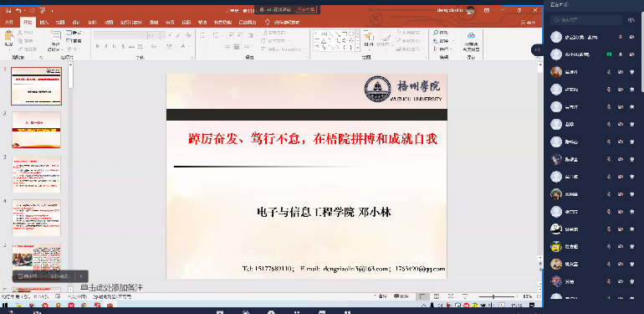The width and height of the screenshot is (644, 314).
Task: Expand the font name dropdown
Action: point(144,36)
